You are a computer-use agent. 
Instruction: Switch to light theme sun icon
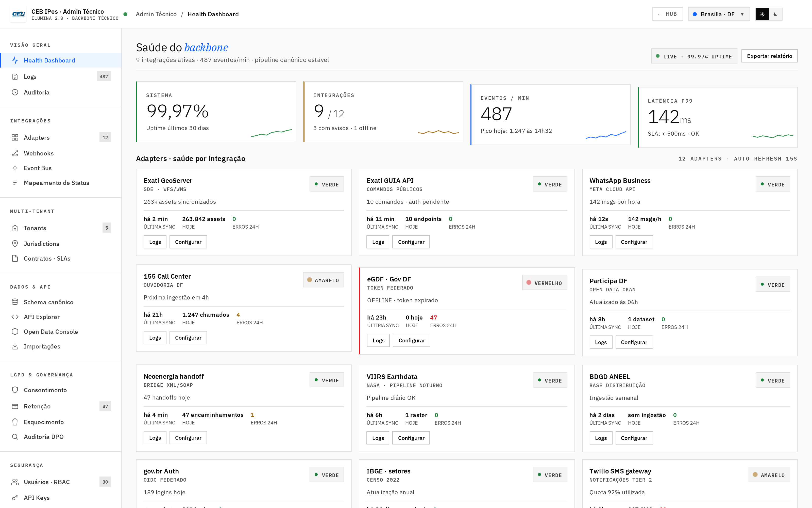762,14
